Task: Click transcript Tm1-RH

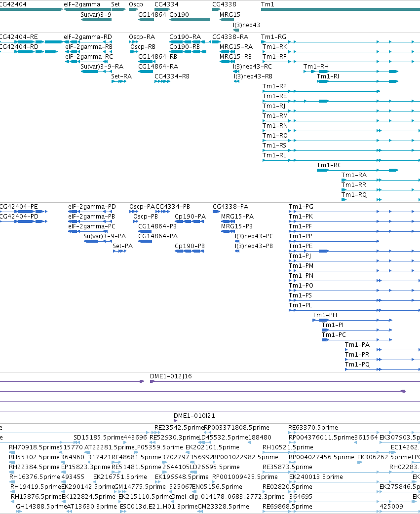Action: (x=316, y=67)
